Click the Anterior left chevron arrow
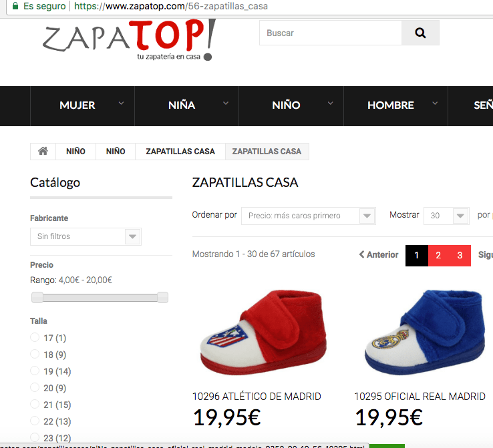Viewport: 493px width, 448px height. point(362,254)
